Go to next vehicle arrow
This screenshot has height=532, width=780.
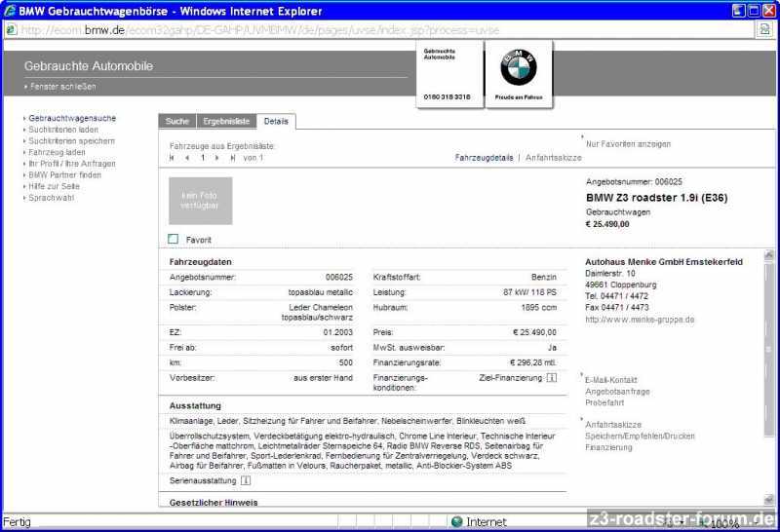(217, 158)
